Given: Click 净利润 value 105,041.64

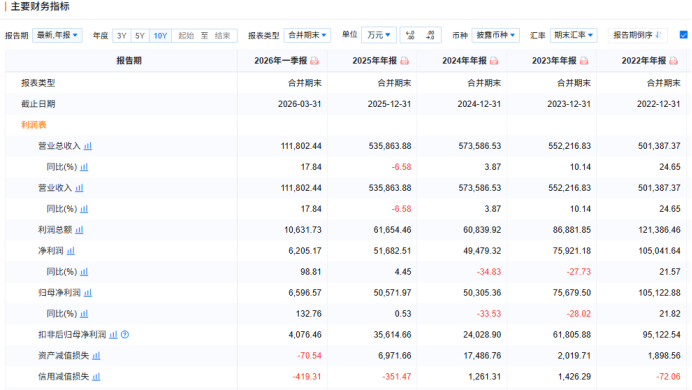Looking at the screenshot, I should (659, 251).
